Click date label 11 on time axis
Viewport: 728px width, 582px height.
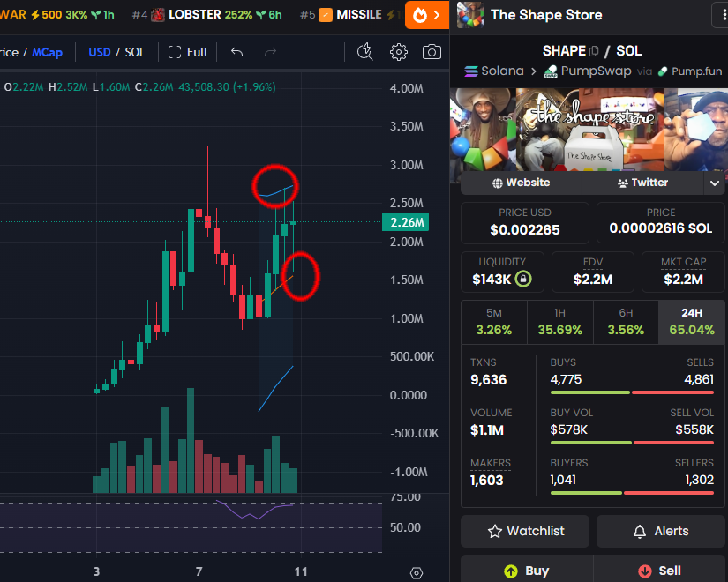[301, 571]
